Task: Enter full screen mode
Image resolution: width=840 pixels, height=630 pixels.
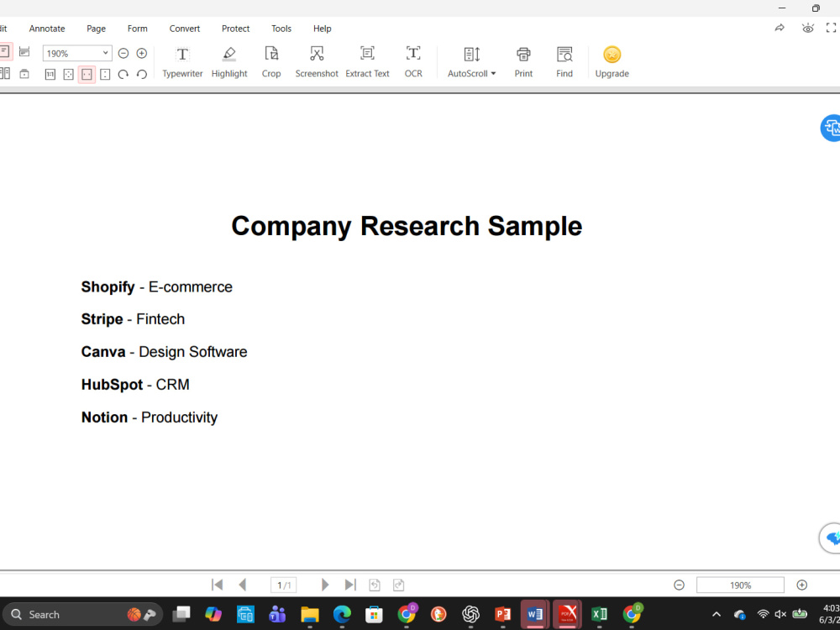Action: 831,28
